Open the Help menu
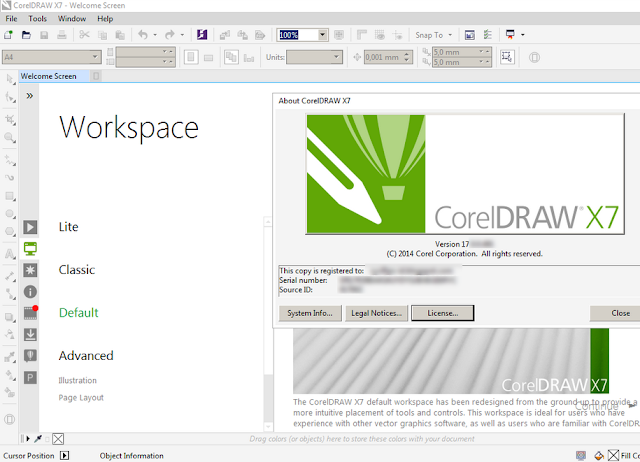This screenshot has height=462, width=640. point(105,19)
